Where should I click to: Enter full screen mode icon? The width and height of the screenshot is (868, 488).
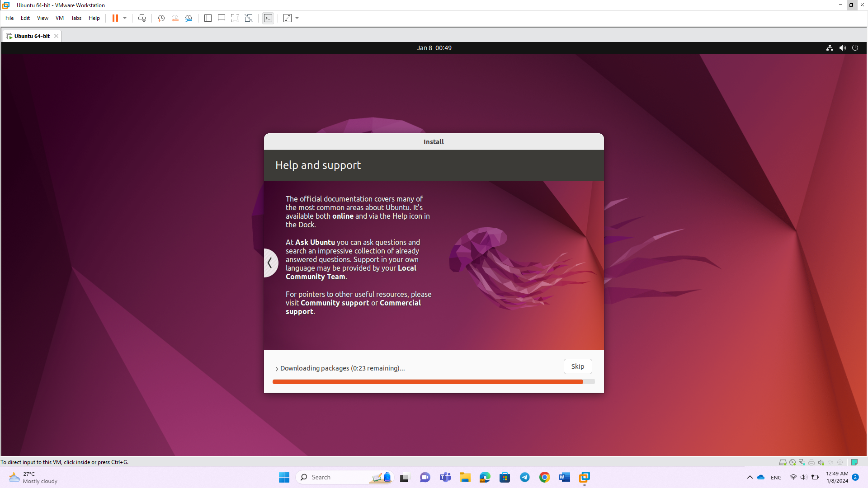(235, 18)
